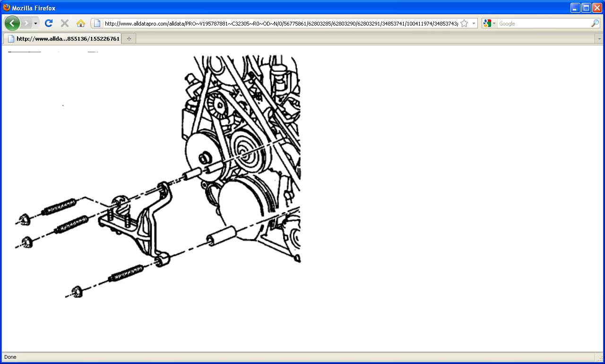Run search with the magnifying glass icon
The width and height of the screenshot is (605, 364).
pyautogui.click(x=595, y=23)
